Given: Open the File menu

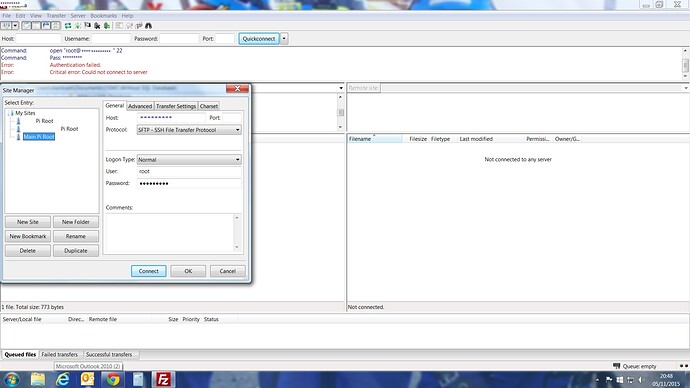Looking at the screenshot, I should pos(7,15).
